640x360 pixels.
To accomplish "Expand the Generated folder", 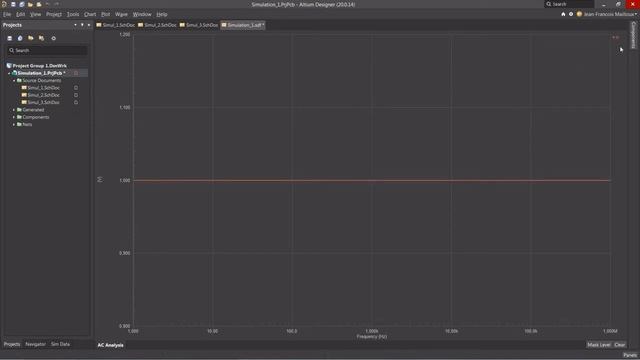I will click(14, 110).
